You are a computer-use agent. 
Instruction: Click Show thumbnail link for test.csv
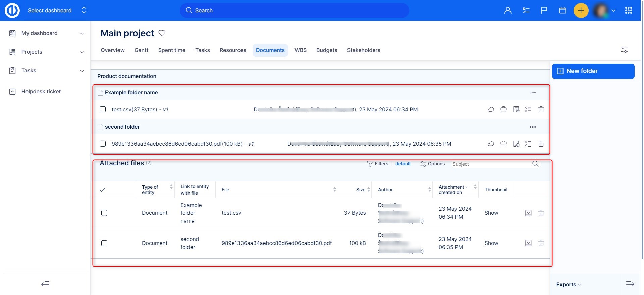point(491,213)
